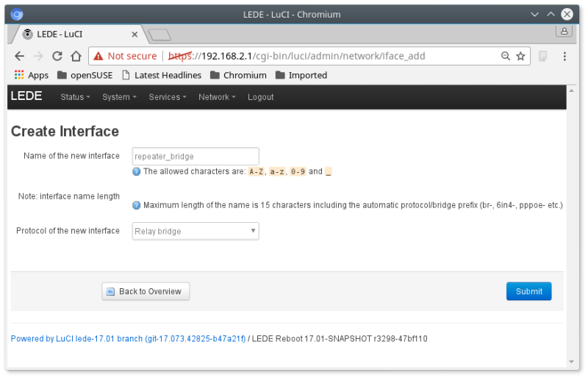The image size is (588, 378).
Task: Bookmark this page with star icon
Action: (x=520, y=57)
